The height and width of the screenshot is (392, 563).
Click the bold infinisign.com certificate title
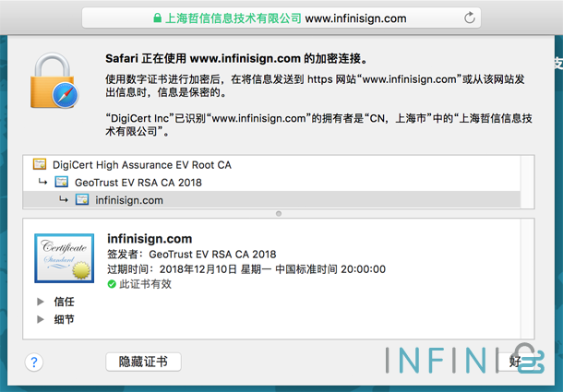150,239
